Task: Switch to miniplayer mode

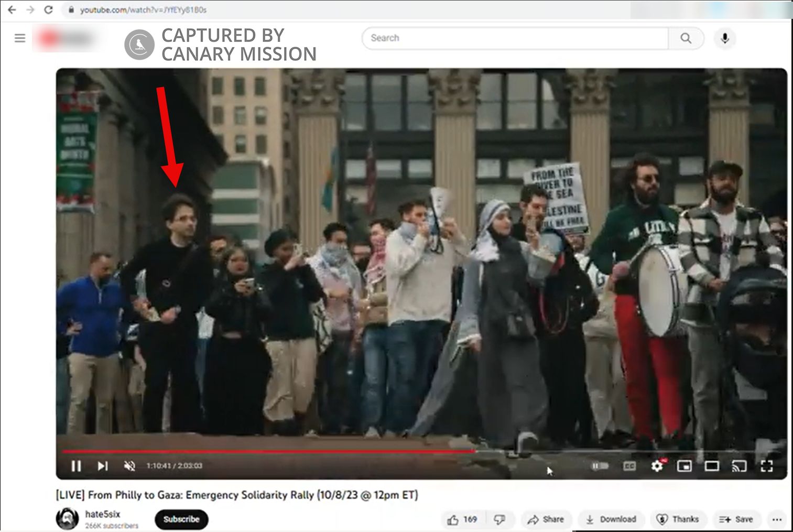Action: tap(684, 466)
